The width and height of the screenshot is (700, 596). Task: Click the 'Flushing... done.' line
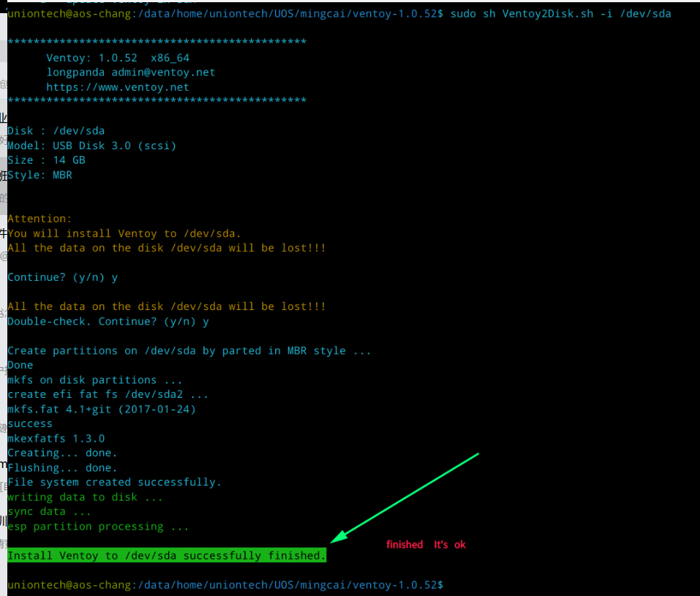pyautogui.click(x=62, y=468)
